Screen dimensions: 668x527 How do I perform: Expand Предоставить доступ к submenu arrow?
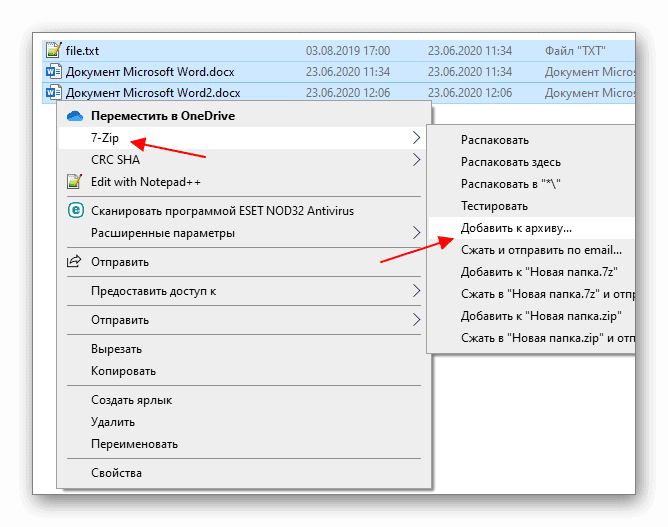tap(416, 291)
